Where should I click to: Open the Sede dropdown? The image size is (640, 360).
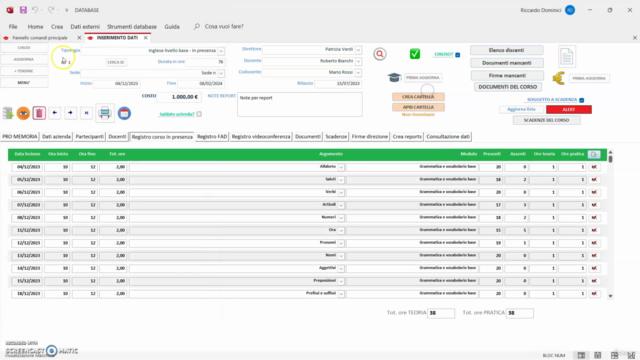point(221,73)
